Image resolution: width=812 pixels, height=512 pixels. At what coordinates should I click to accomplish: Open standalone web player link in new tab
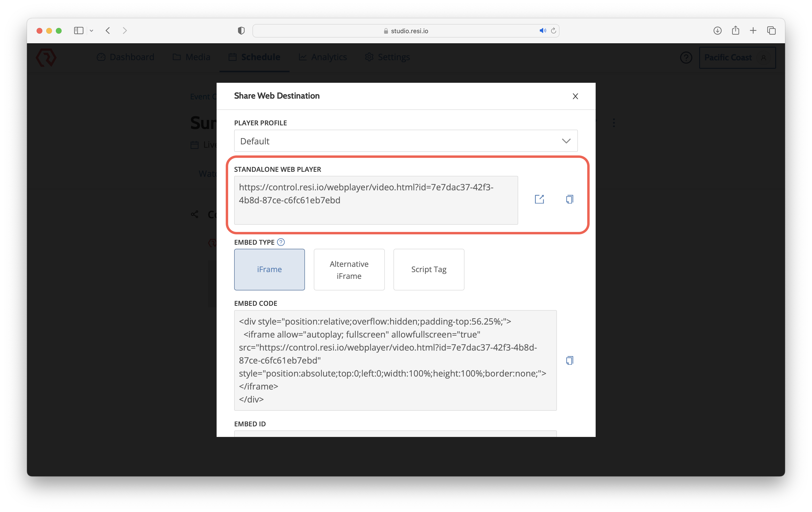pyautogui.click(x=539, y=199)
